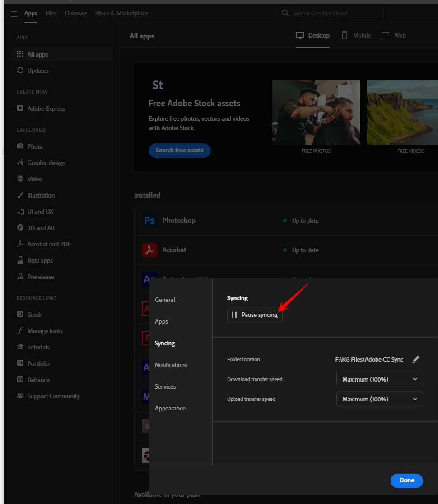Open Appearance preferences section

pos(170,408)
